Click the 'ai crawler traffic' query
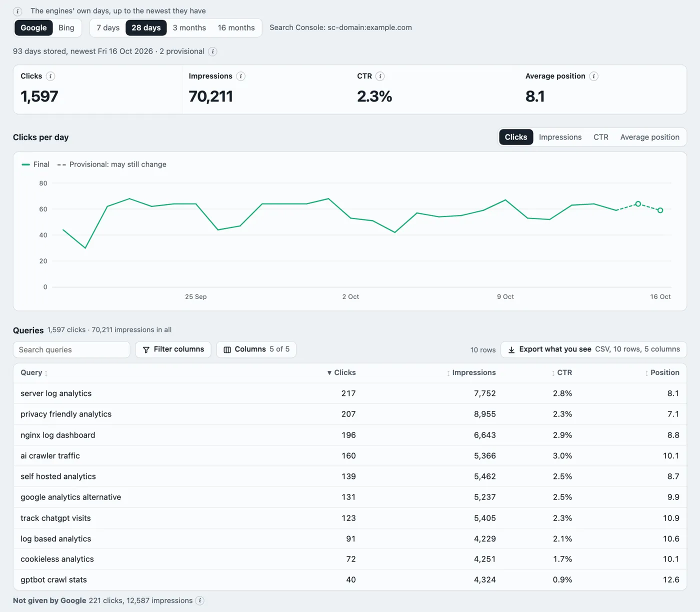700x612 pixels. [x=50, y=455]
